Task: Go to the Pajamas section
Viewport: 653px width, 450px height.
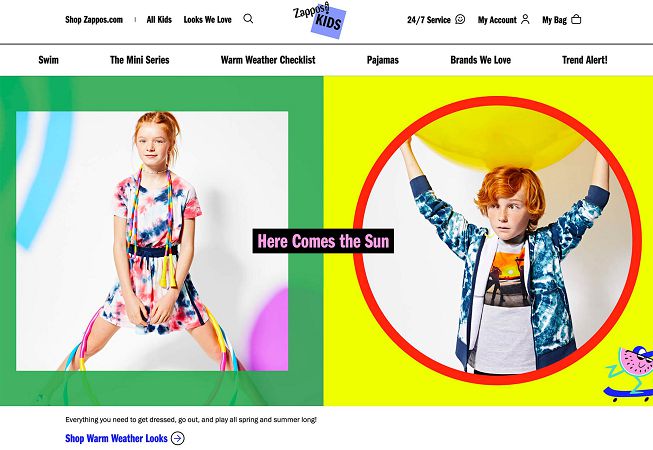Action: click(382, 60)
